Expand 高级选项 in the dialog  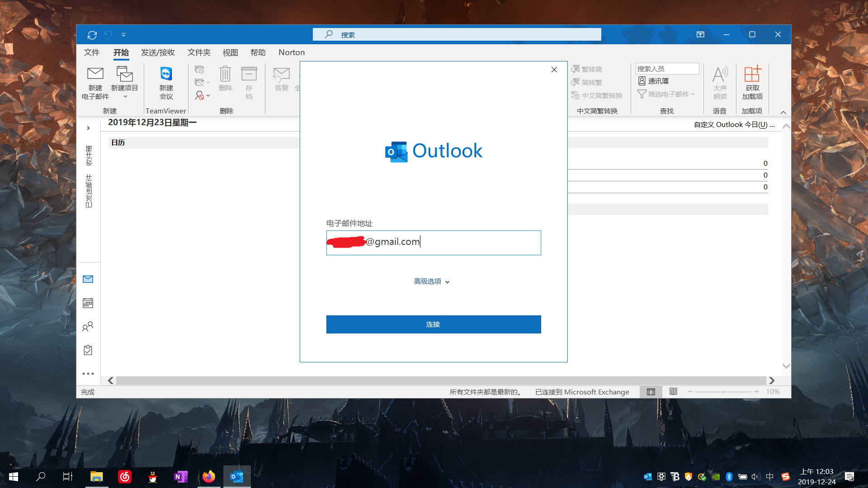tap(432, 281)
